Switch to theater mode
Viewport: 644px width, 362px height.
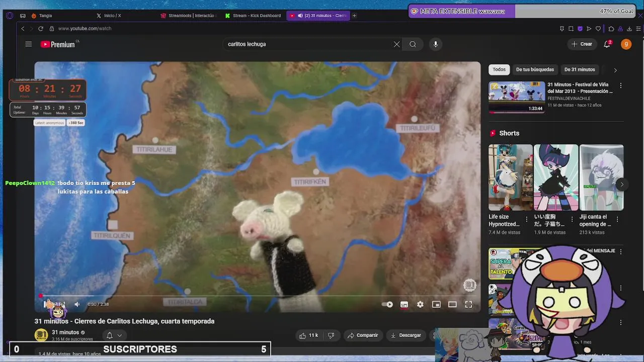tap(452, 304)
